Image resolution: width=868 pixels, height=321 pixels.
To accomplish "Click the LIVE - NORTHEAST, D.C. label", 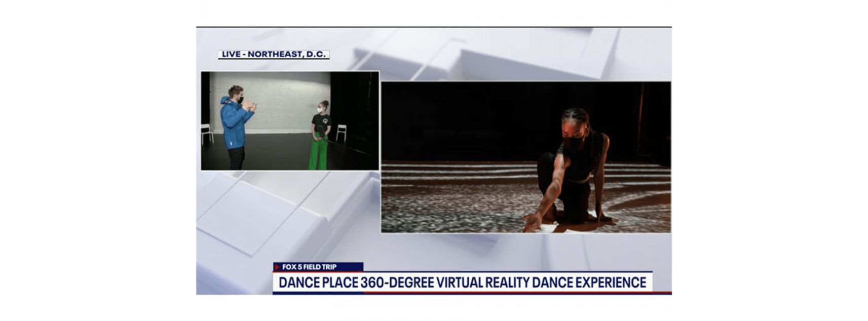I will 274,55.
